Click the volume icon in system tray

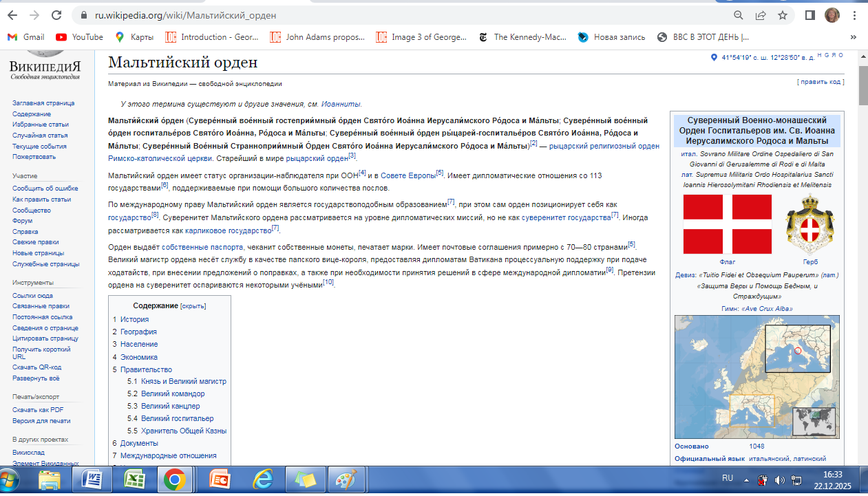point(780,479)
